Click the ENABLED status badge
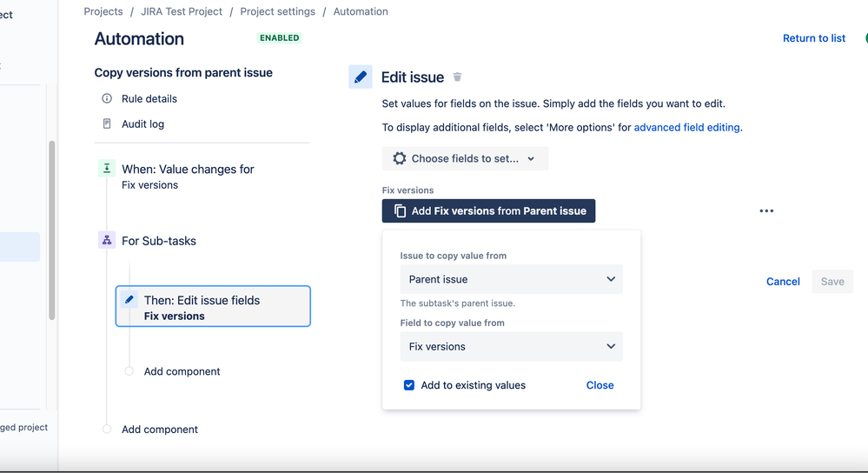Image resolution: width=868 pixels, height=473 pixels. [x=280, y=37]
